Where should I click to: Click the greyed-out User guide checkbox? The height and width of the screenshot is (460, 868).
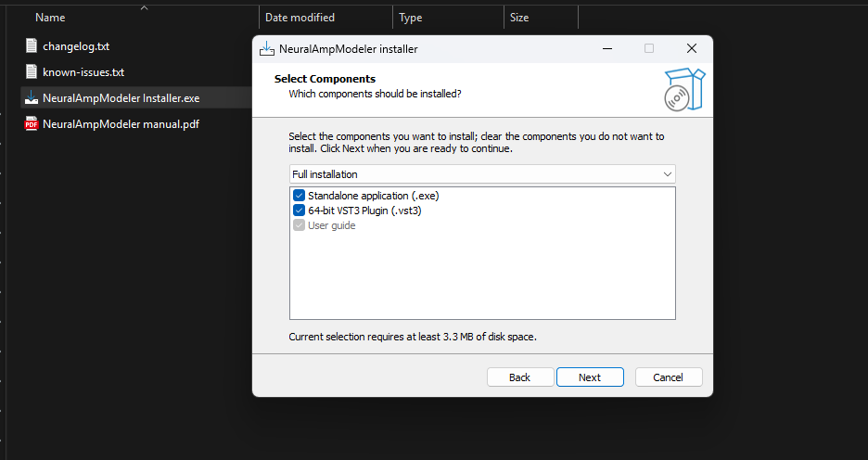pos(299,225)
